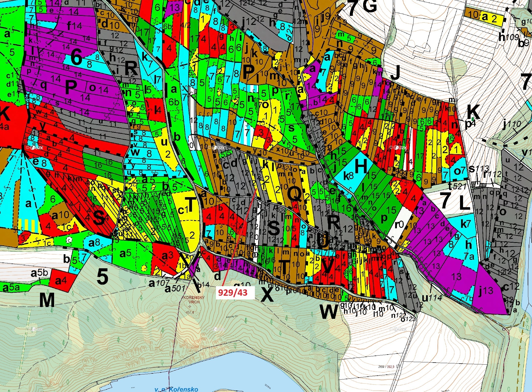Select the purple f14 parcel label

tap(74, 26)
